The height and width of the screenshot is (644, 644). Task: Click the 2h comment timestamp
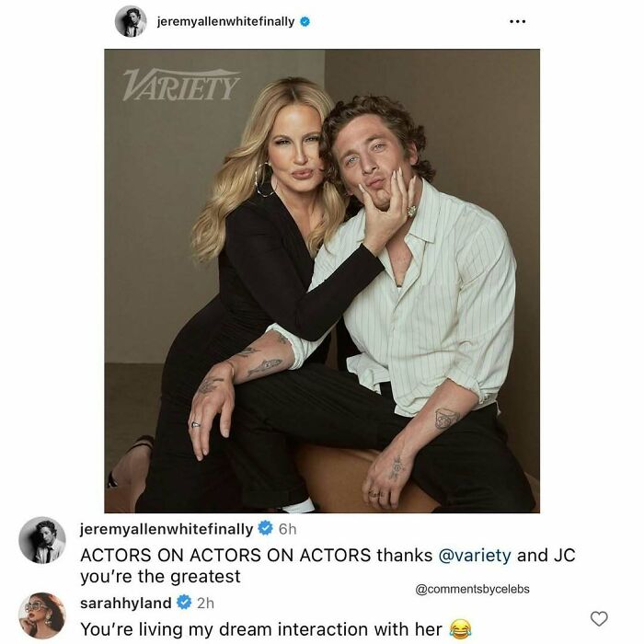coord(206,604)
